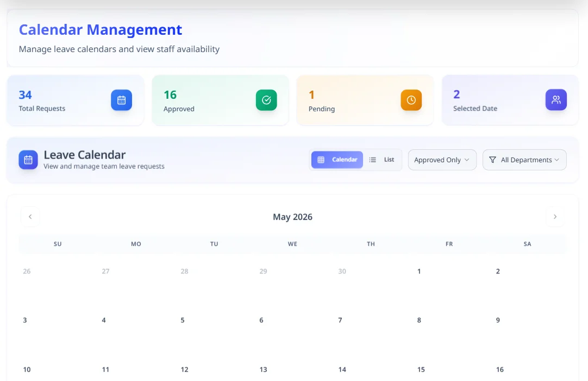Switch to Calendar view

click(x=337, y=160)
